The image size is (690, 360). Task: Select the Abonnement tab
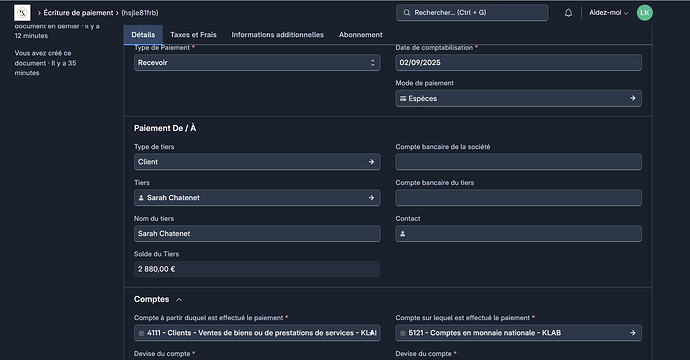click(360, 35)
